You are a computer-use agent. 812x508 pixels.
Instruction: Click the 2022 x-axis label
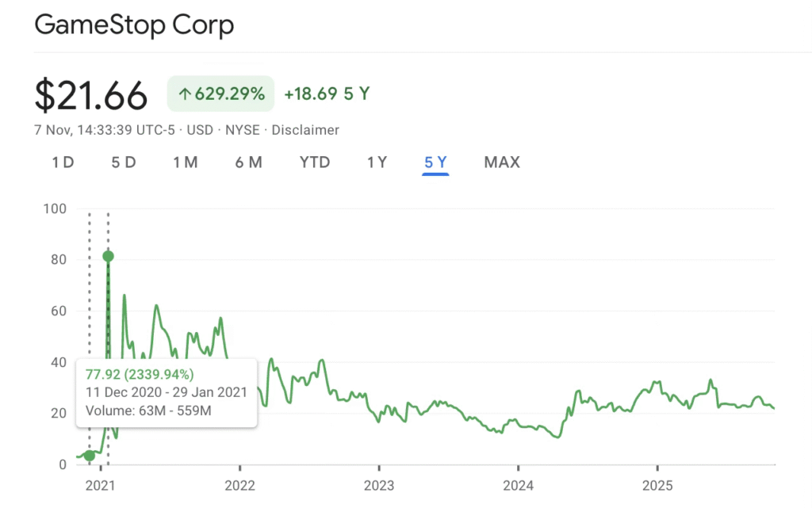point(239,485)
